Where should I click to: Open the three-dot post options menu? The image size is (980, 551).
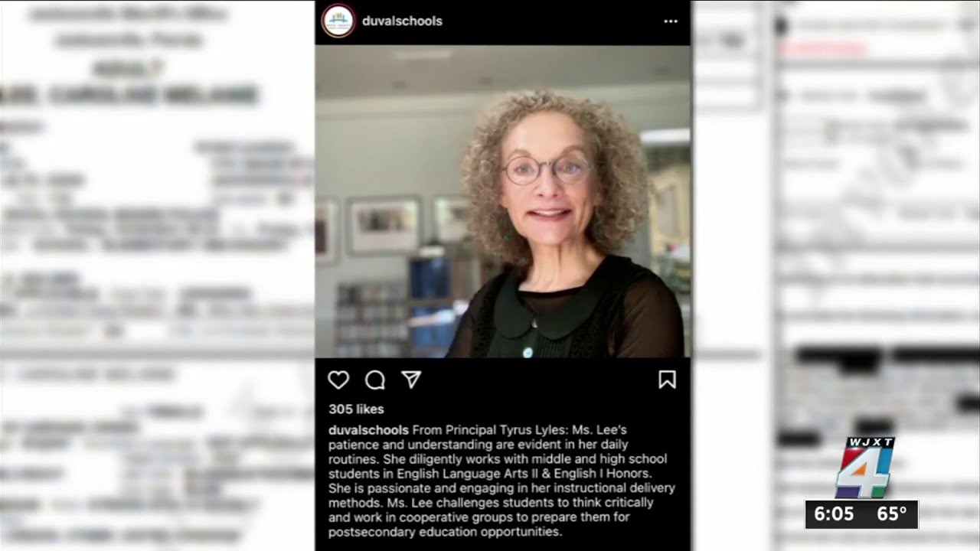(671, 21)
